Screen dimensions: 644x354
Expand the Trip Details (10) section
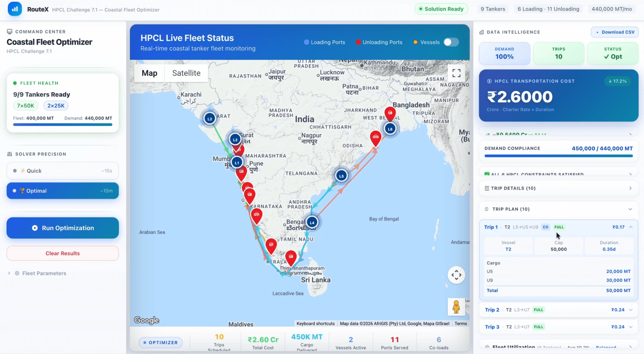click(558, 188)
